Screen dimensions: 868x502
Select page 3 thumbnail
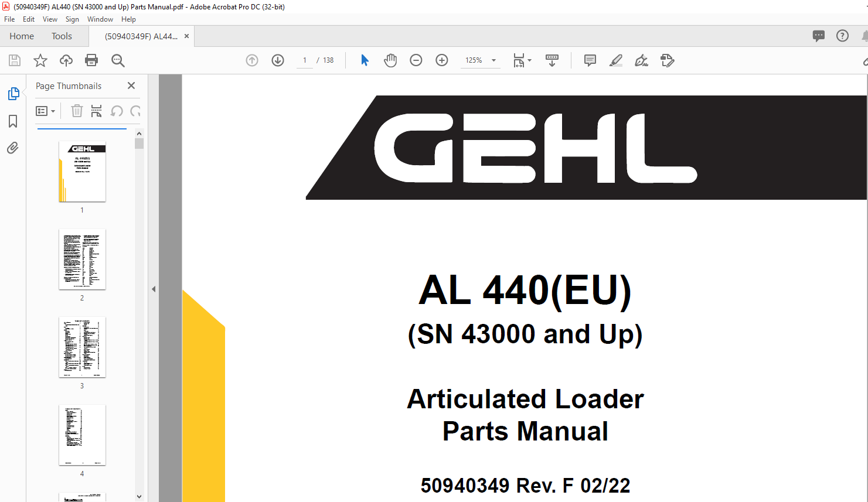pyautogui.click(x=82, y=347)
